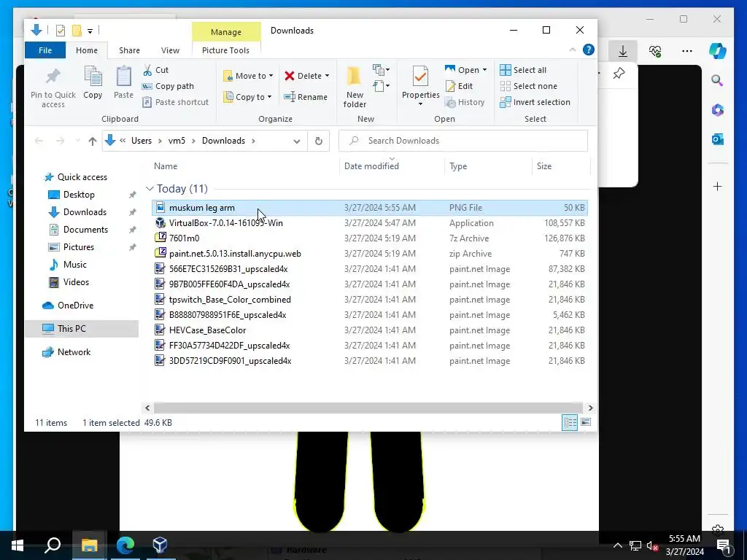Pin the Edge downloads panel
This screenshot has width=747, height=560.
619,74
